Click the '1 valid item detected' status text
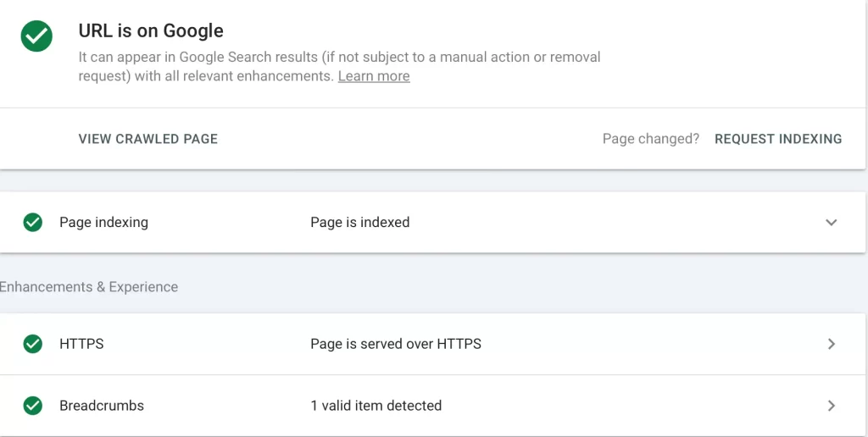The width and height of the screenshot is (868, 437). pos(376,406)
